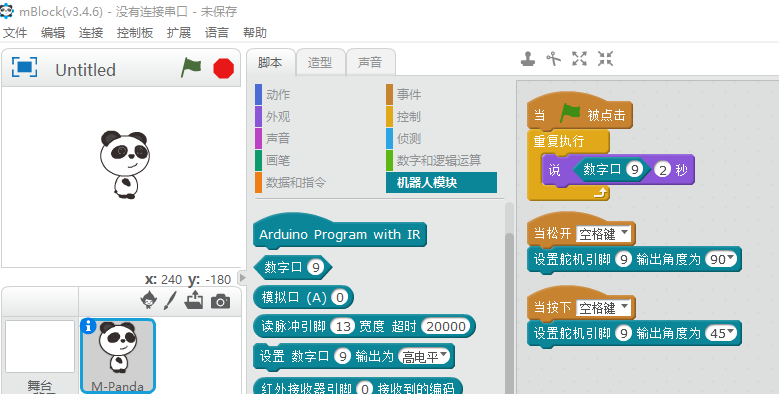Click the panda sprite on stage
Viewport: 779px width, 394px height.
[124, 165]
